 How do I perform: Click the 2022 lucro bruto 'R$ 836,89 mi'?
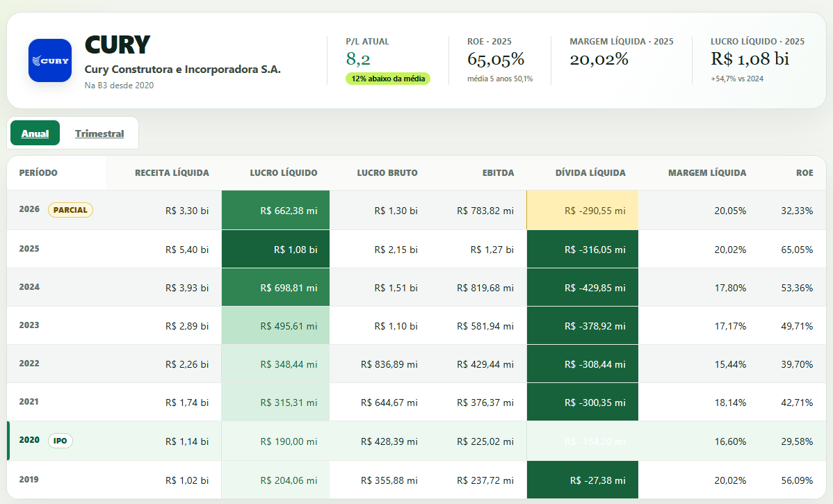click(389, 364)
